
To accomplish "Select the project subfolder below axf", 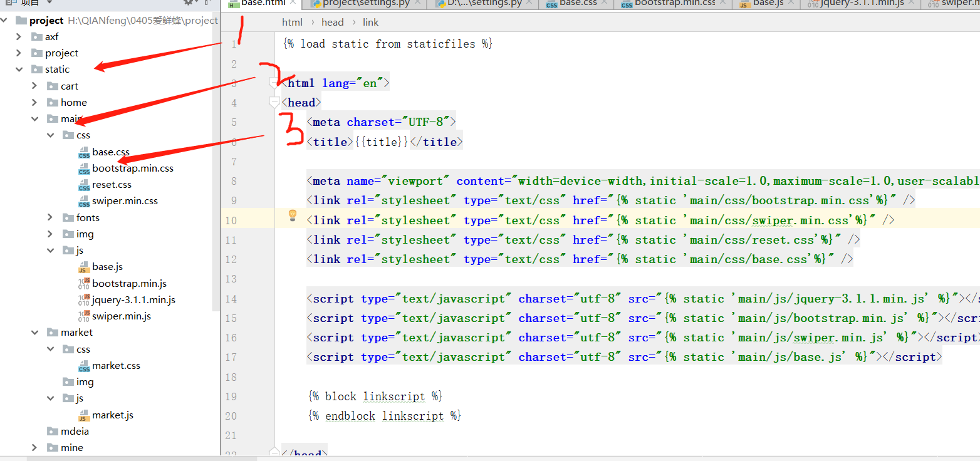I will pos(61,53).
